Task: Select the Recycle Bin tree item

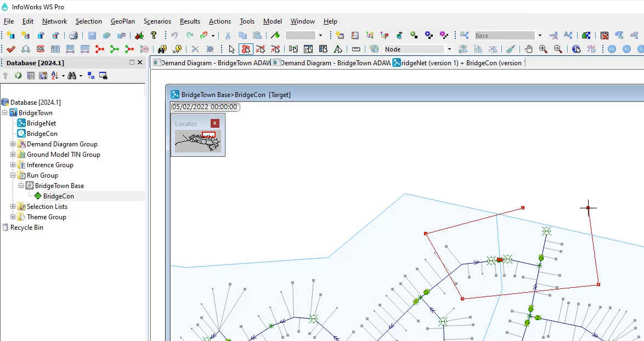Action: pyautogui.click(x=27, y=228)
